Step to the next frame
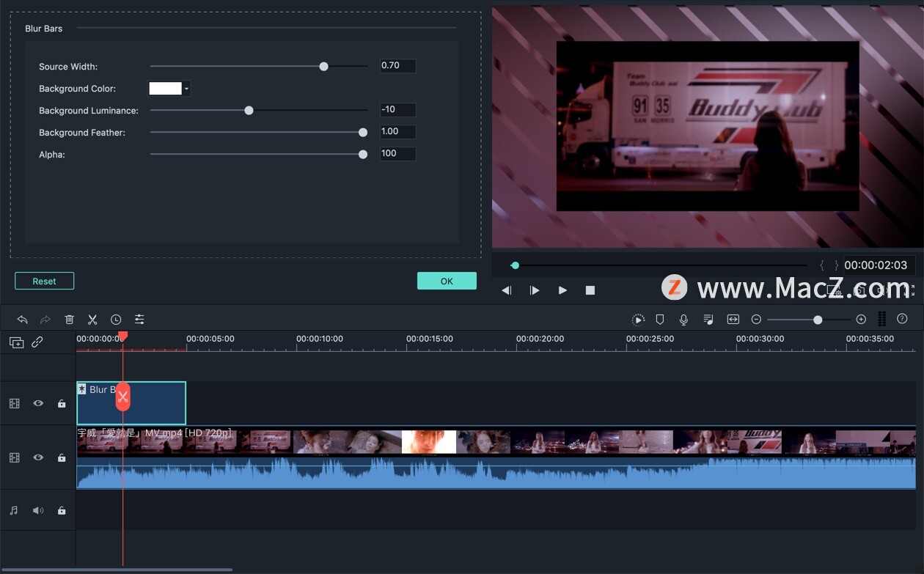This screenshot has height=574, width=924. tap(535, 290)
